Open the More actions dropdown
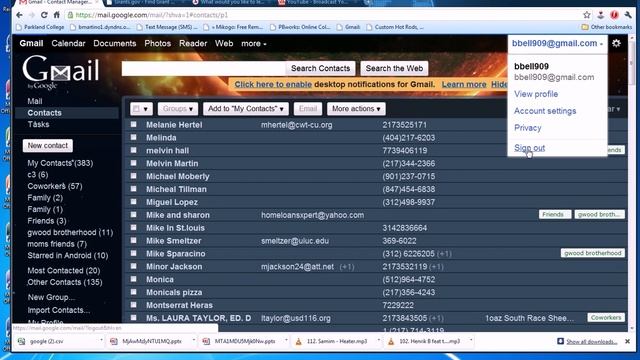The width and height of the screenshot is (640, 360). pos(356,109)
